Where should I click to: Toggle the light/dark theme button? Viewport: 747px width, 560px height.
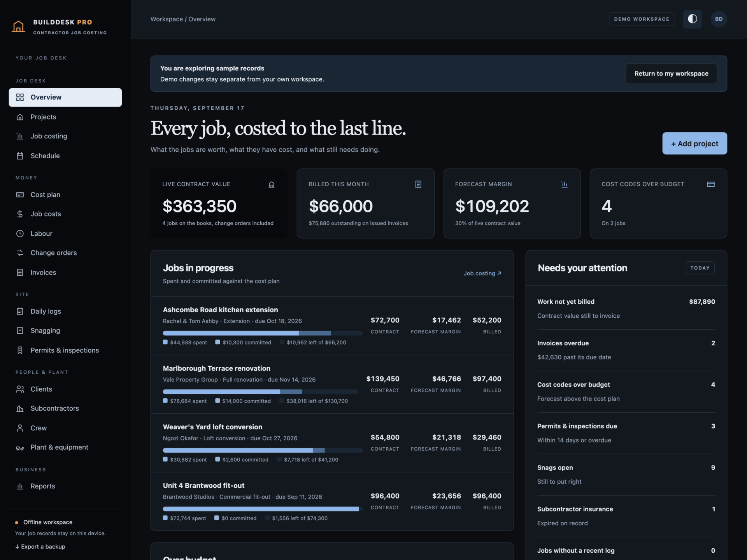click(x=693, y=19)
